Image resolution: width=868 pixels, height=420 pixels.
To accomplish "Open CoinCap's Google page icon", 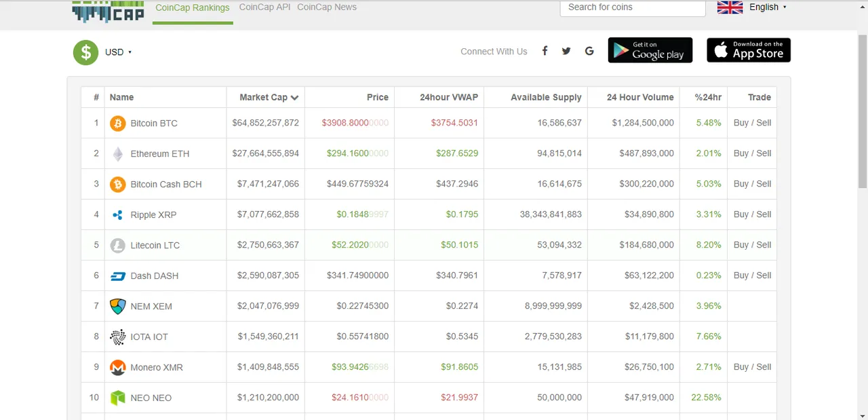I will tap(589, 51).
